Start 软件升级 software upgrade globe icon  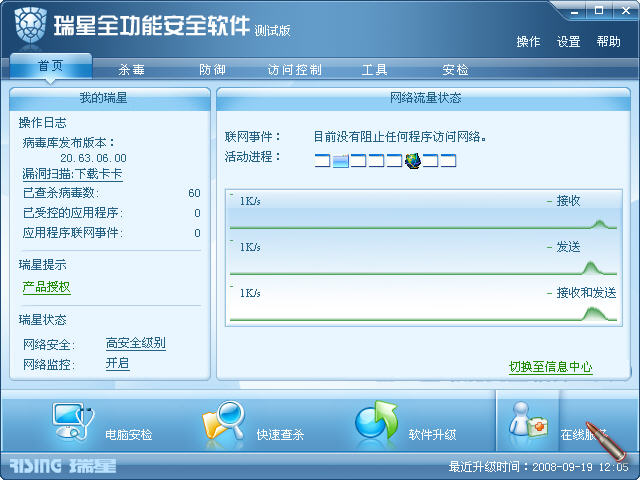coord(376,420)
